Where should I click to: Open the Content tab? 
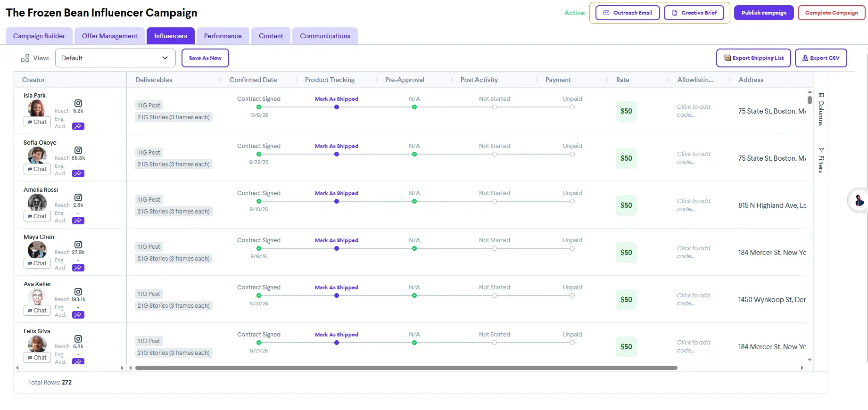[271, 36]
